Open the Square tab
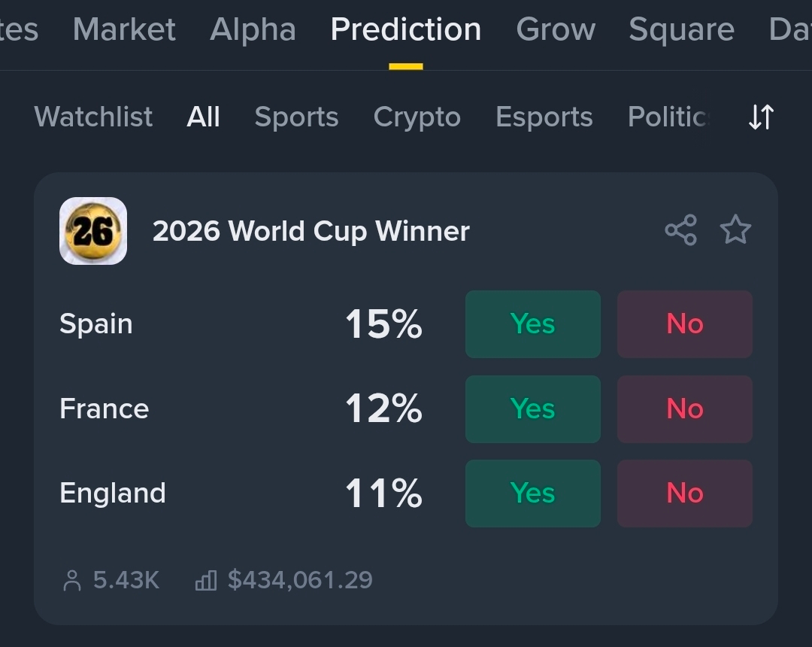812x647 pixels. (x=681, y=30)
